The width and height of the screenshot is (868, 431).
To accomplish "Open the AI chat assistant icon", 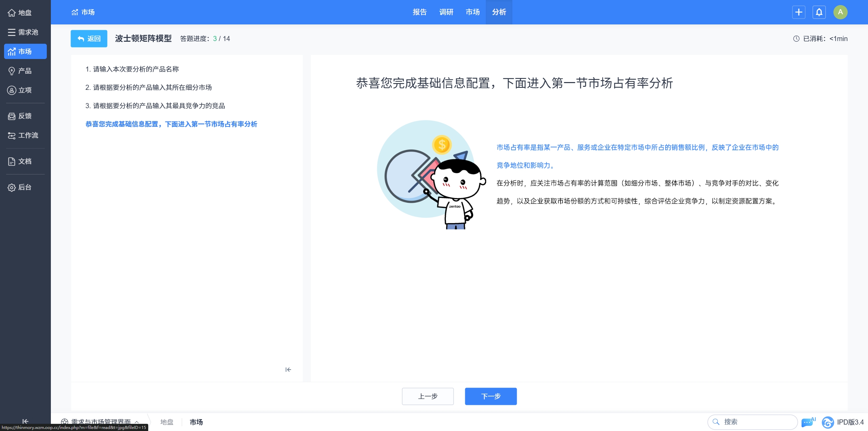I will tap(808, 422).
